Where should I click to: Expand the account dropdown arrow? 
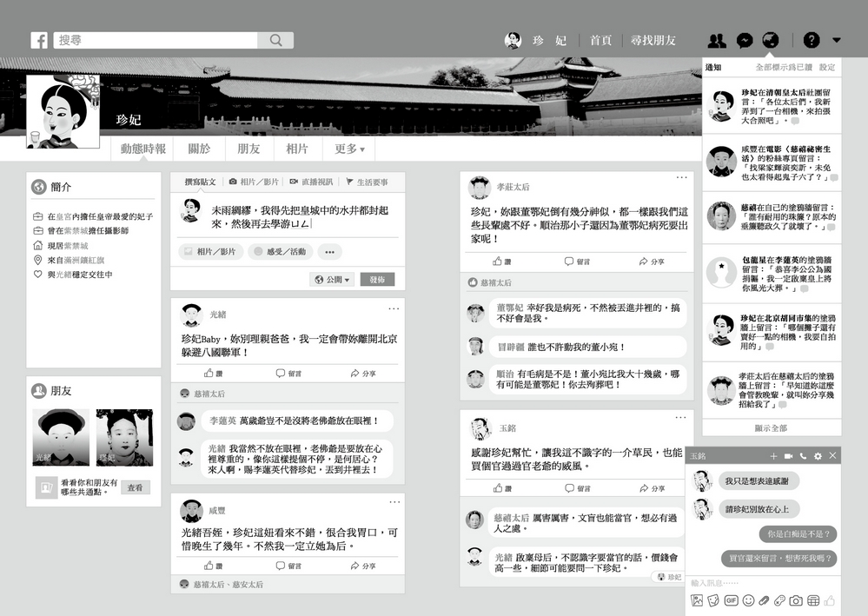coord(837,40)
